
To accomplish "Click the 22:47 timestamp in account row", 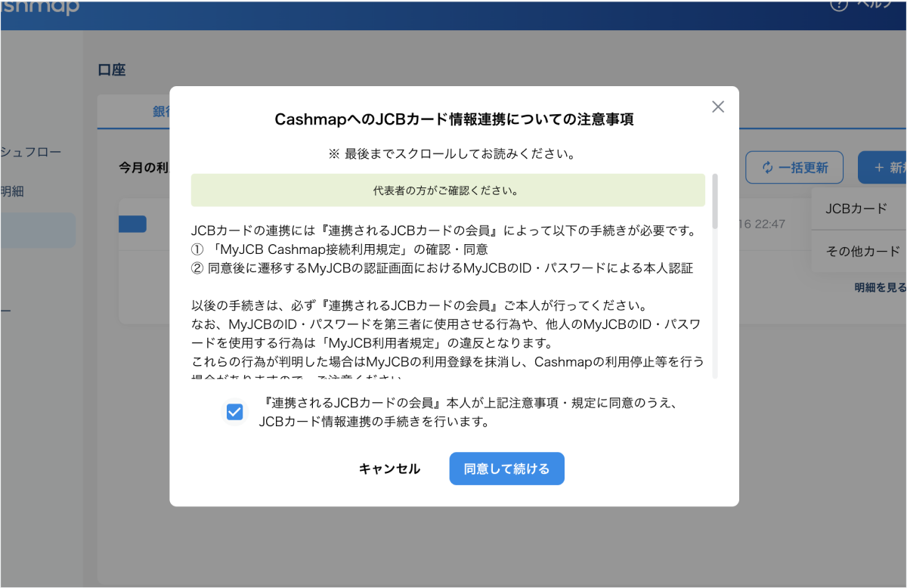I will coord(762,224).
